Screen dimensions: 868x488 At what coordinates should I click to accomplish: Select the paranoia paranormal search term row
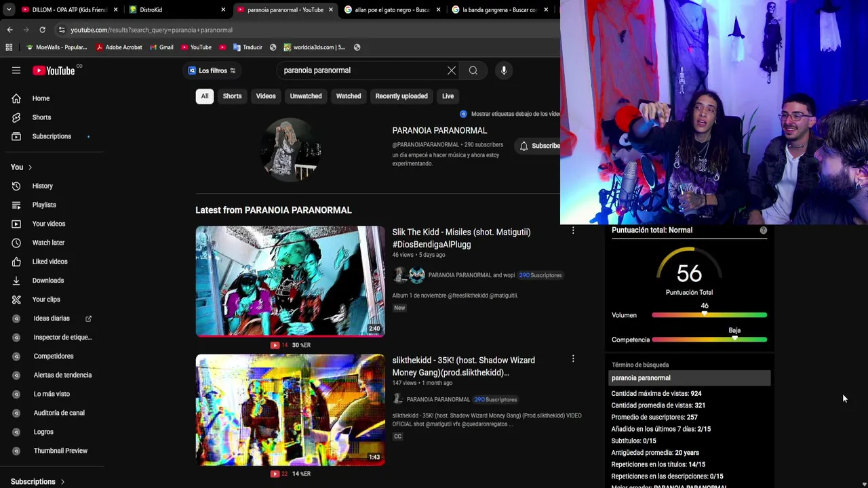point(689,378)
